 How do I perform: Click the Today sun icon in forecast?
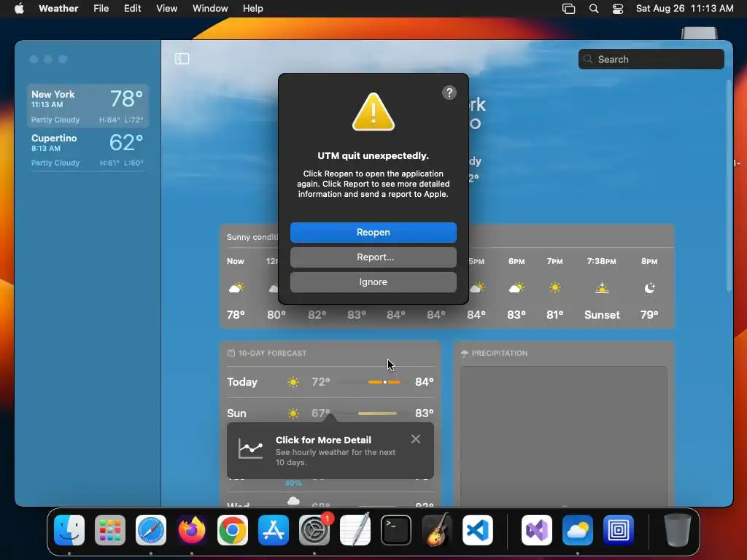(x=293, y=382)
